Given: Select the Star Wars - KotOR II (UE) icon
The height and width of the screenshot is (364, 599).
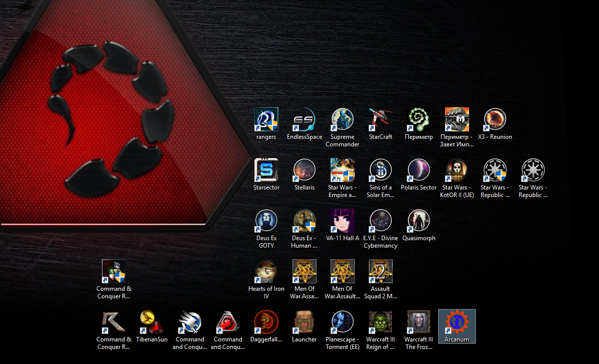Looking at the screenshot, I should [457, 170].
